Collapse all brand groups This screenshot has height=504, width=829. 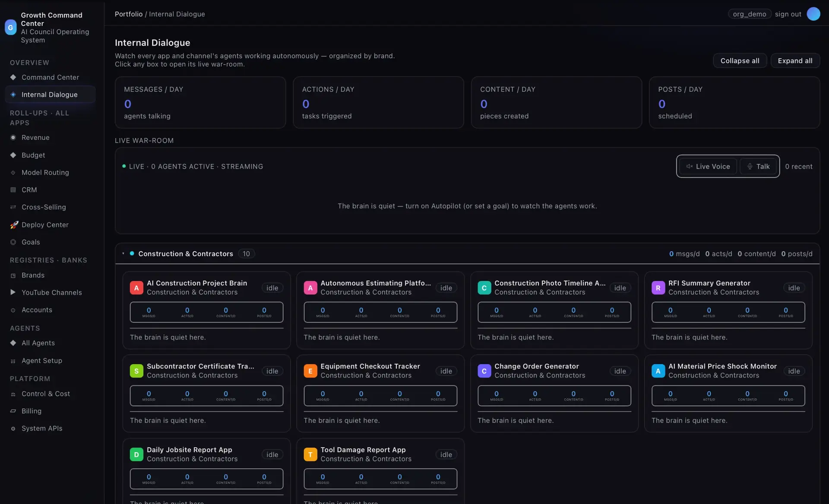[740, 60]
